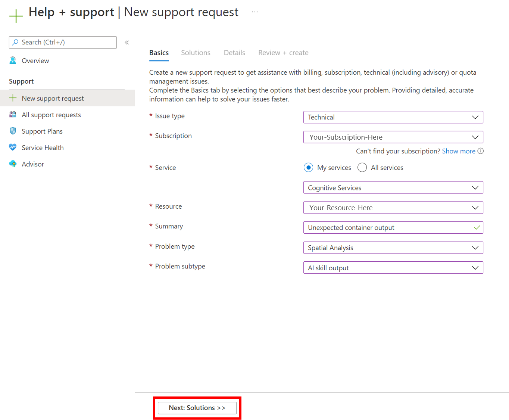Open the ellipsis more options menu
Viewport: 509px width, 420px height.
click(x=255, y=12)
